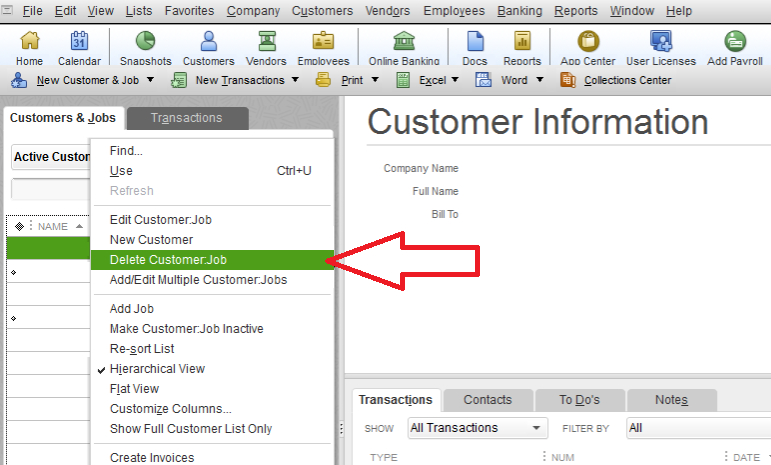Screen dimensions: 771x465
Task: Open the Snapshots pie chart icon
Action: point(146,41)
